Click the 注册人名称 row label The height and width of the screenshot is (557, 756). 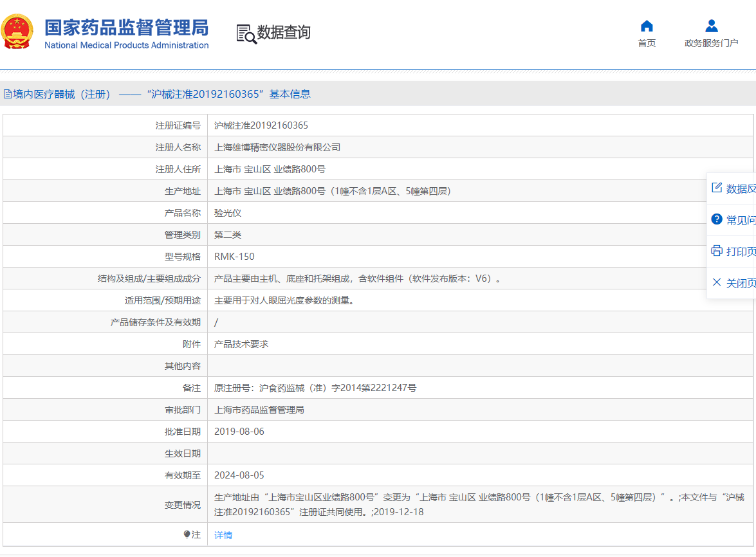(178, 147)
